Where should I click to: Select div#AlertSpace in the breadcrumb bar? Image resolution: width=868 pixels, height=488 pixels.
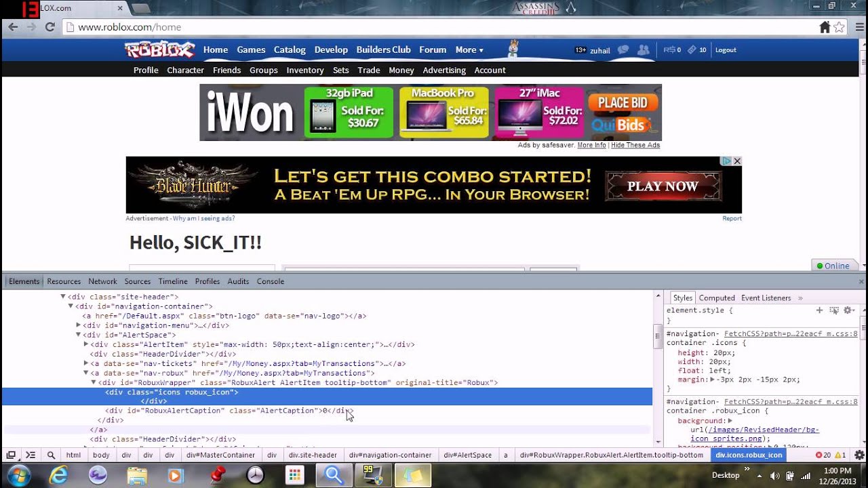click(468, 455)
